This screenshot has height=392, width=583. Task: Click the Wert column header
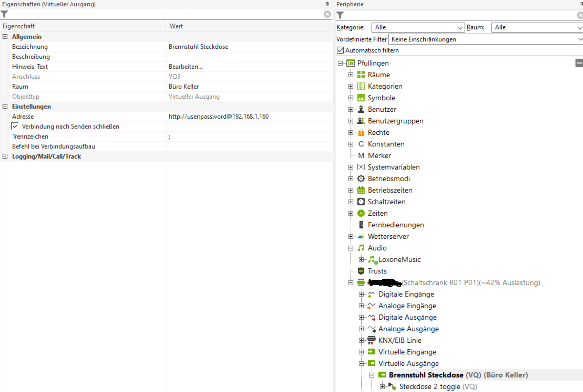[x=249, y=26]
